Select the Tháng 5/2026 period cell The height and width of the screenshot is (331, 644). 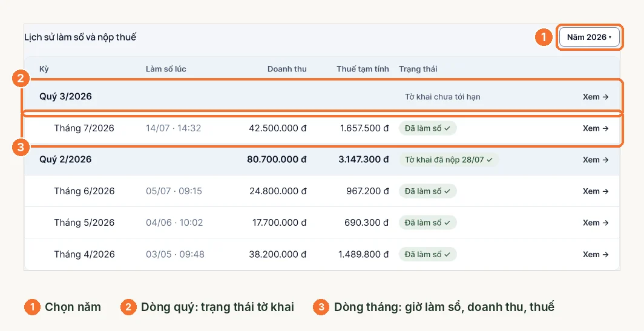(84, 223)
